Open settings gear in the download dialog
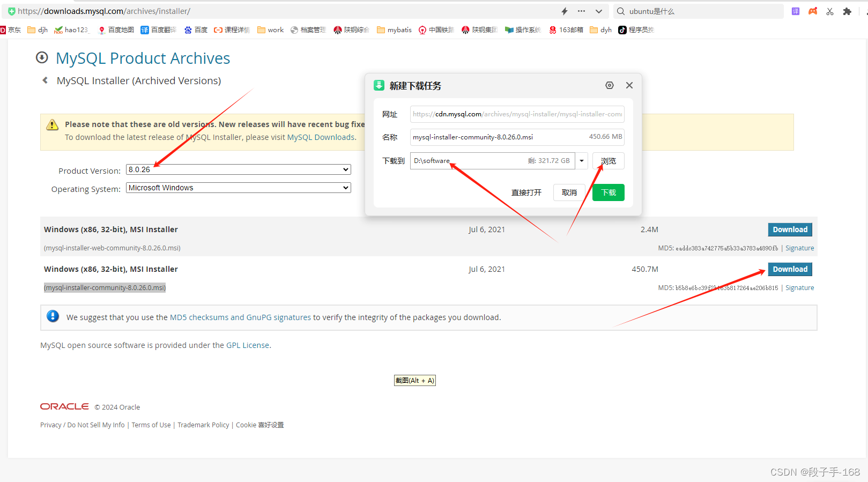 tap(610, 85)
